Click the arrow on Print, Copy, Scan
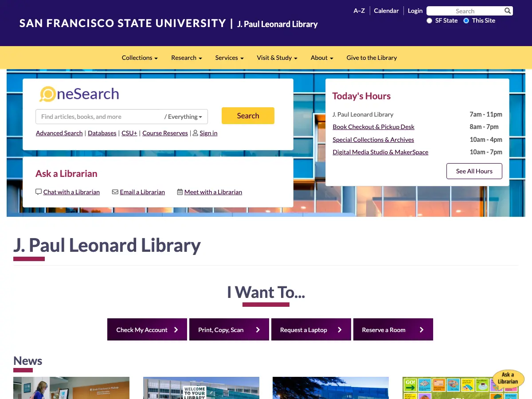Viewport: 532px width, 399px height. [x=258, y=330]
